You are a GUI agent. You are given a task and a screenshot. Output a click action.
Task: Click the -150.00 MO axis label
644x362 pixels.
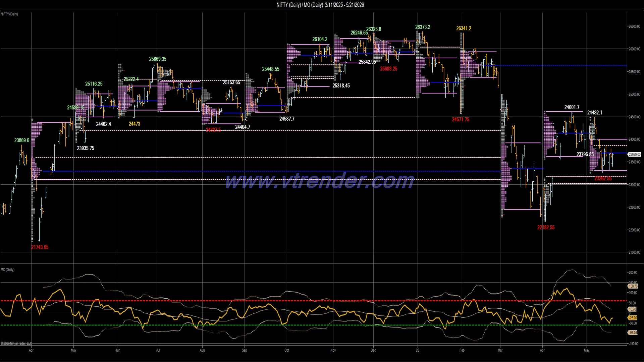point(633,344)
